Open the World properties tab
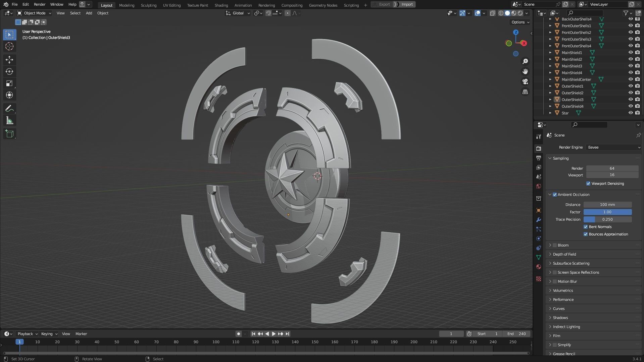 (x=539, y=186)
